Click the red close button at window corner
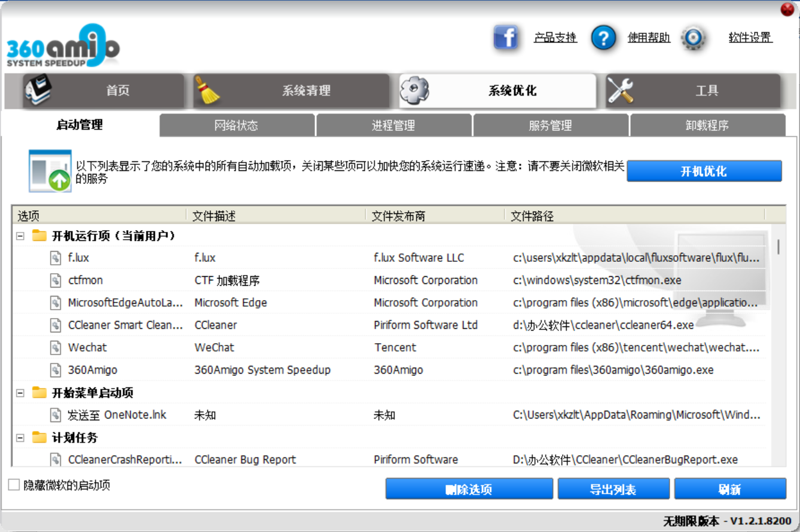The width and height of the screenshot is (800, 532). 787,10
